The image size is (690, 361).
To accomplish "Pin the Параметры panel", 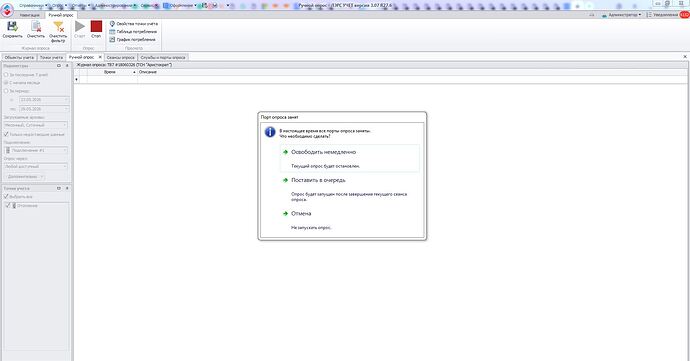I will [59, 66].
